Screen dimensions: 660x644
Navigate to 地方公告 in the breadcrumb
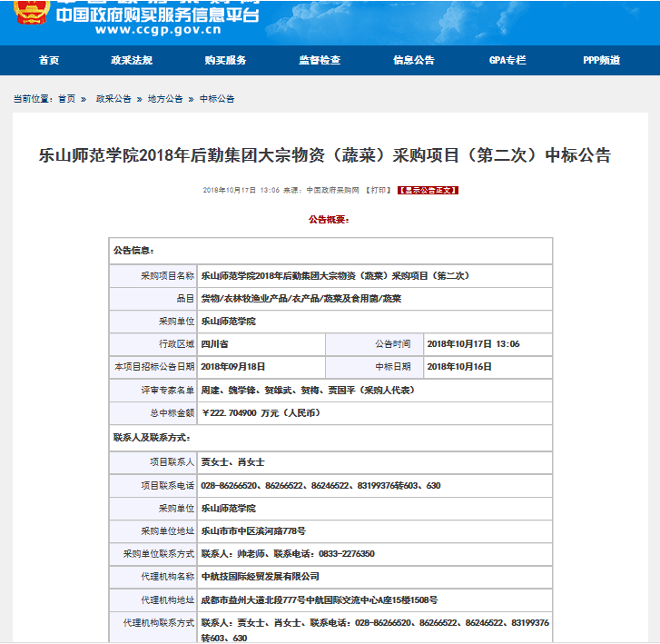pos(165,98)
